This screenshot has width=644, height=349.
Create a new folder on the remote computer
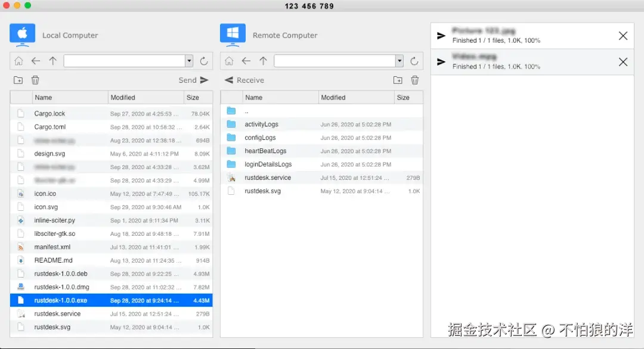click(398, 79)
